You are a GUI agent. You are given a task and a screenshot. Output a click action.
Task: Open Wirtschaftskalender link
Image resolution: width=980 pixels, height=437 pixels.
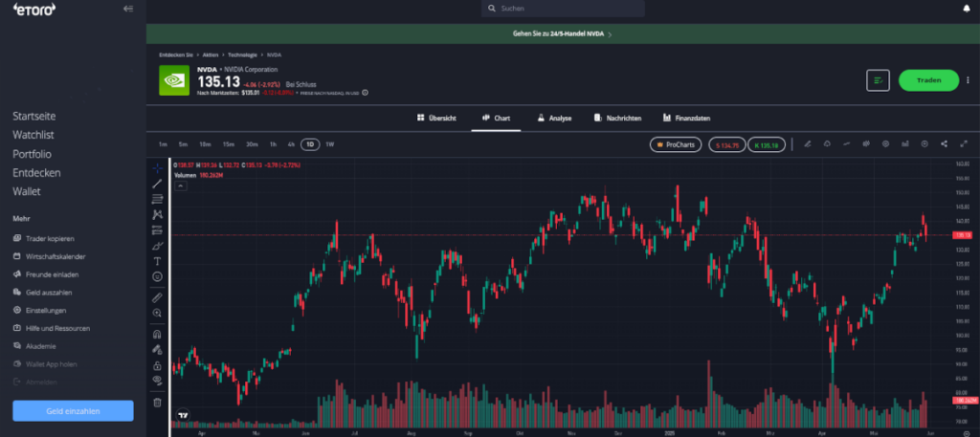click(x=50, y=256)
